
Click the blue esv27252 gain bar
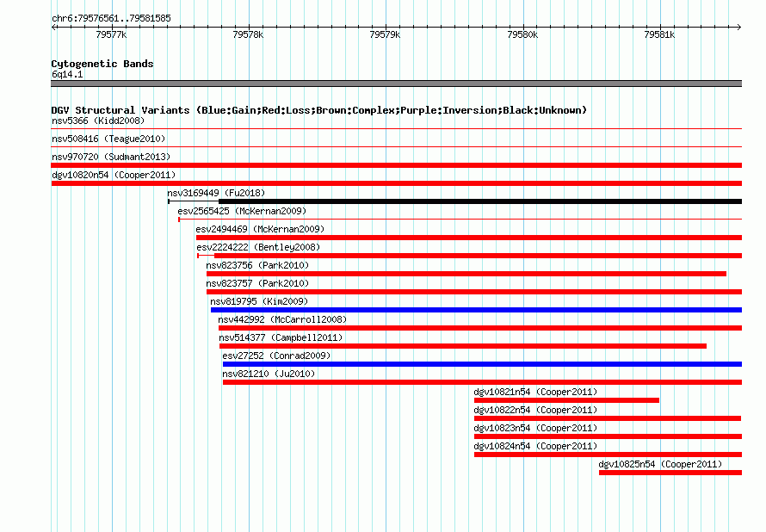click(482, 364)
